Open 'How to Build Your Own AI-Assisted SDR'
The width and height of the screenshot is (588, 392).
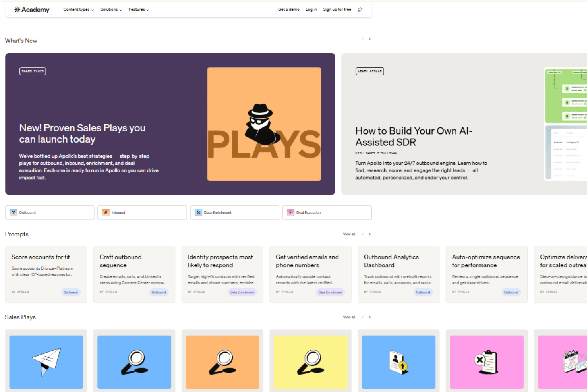pos(414,137)
